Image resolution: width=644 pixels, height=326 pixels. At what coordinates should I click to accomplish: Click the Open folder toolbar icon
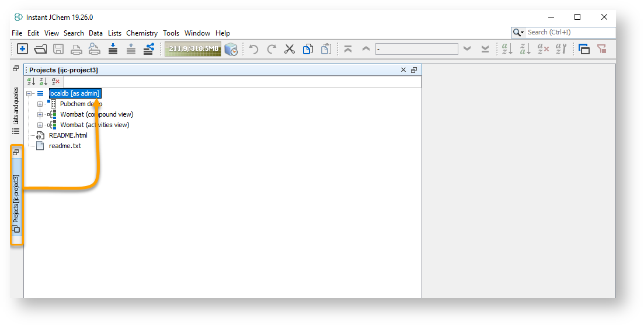[x=40, y=49]
